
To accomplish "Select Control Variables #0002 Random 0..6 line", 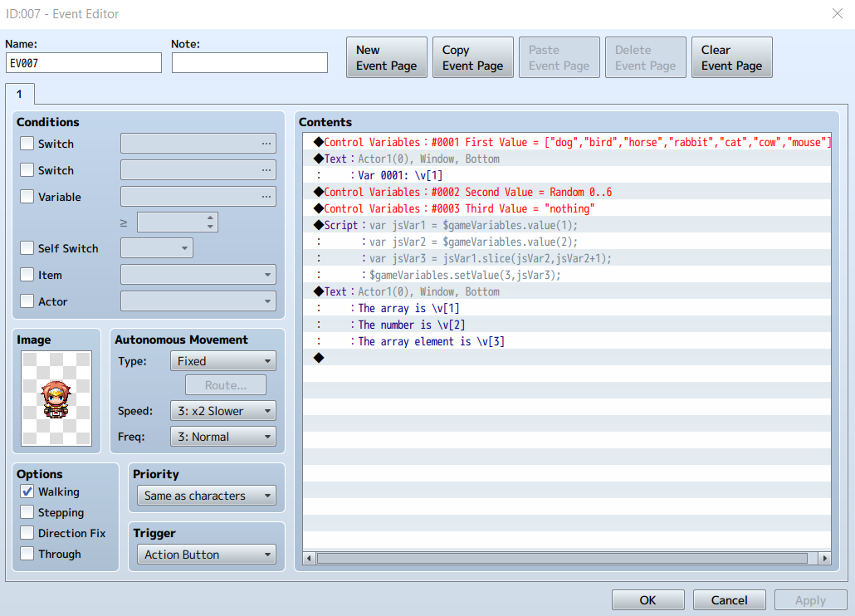I will click(x=567, y=192).
